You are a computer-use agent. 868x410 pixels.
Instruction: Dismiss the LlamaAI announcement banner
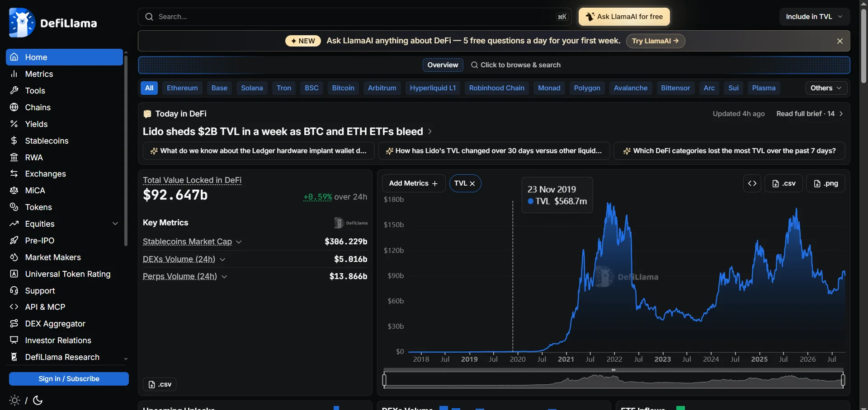click(840, 41)
